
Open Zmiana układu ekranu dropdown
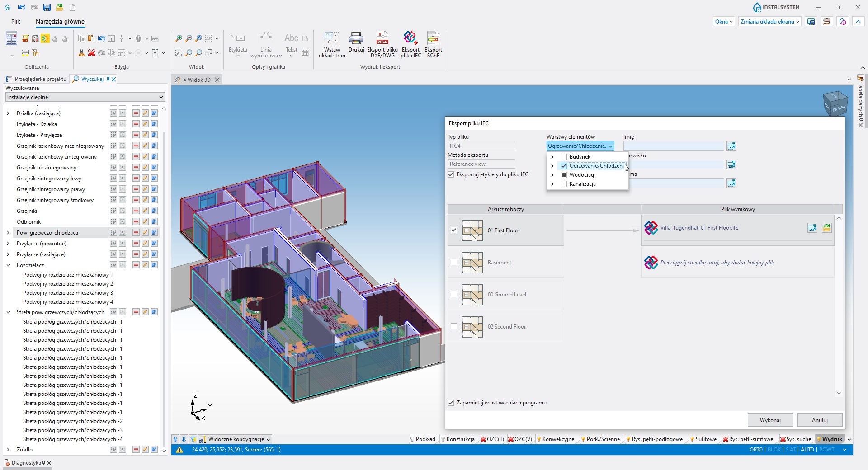[x=770, y=22]
